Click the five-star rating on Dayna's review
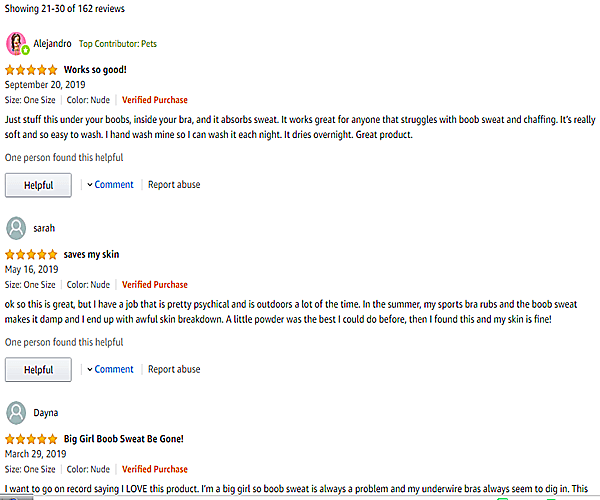 (x=31, y=439)
